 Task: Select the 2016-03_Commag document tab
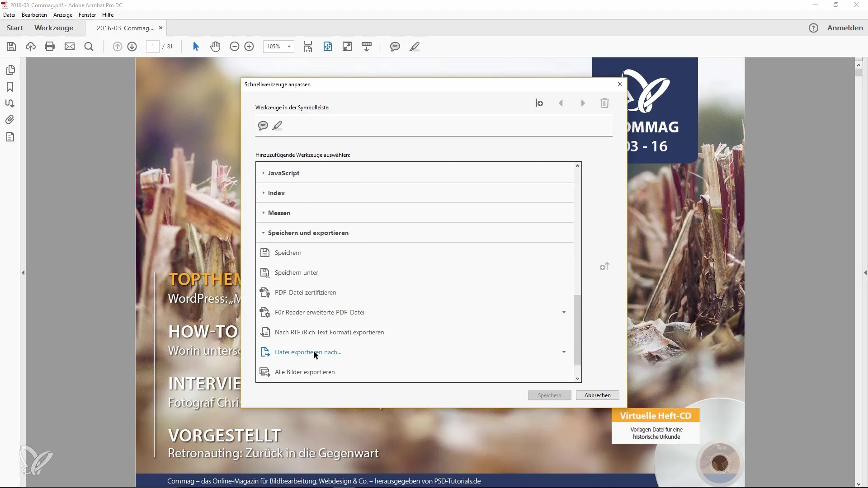[125, 28]
